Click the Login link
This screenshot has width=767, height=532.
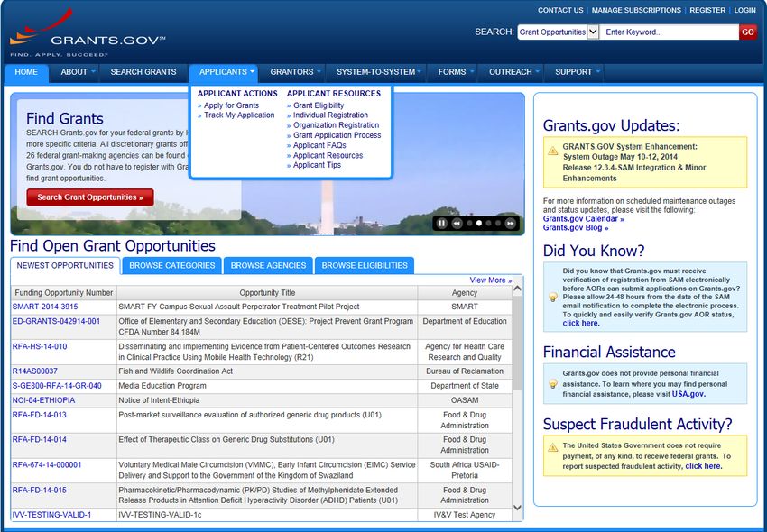pyautogui.click(x=745, y=10)
